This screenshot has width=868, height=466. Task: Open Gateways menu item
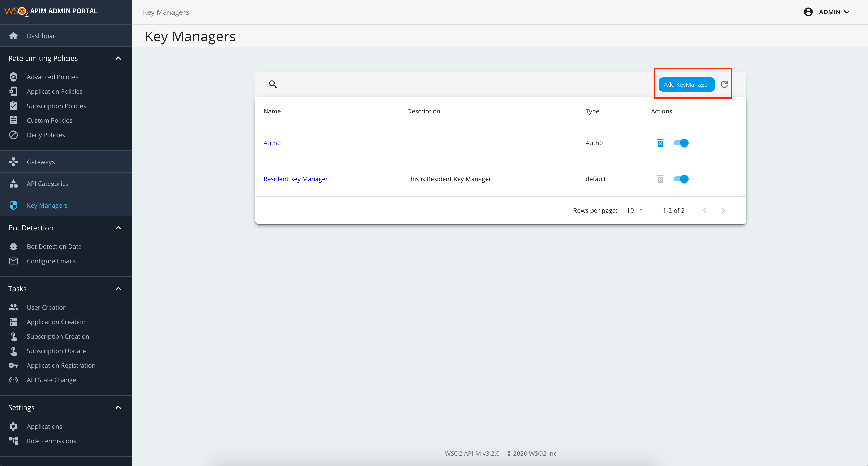coord(66,162)
